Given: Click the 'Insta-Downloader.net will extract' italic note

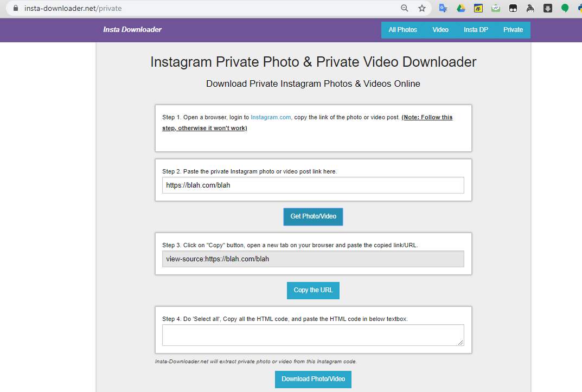Looking at the screenshot, I should tap(256, 362).
